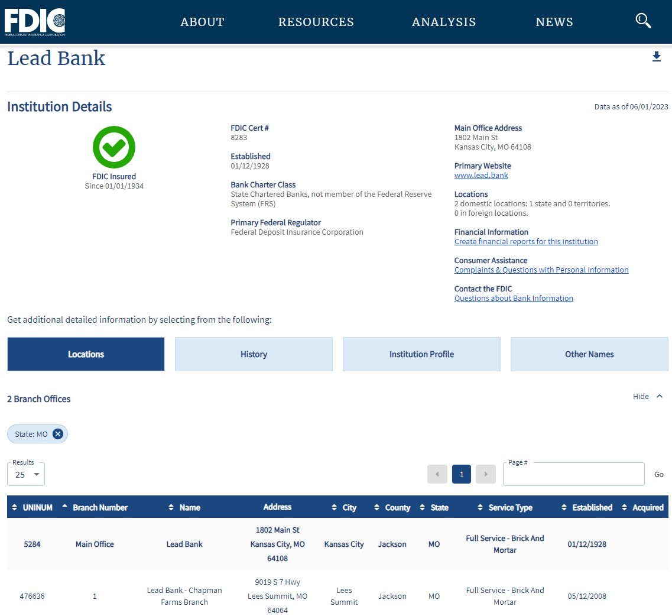Click the FDIC Cert # value 8283
The height and width of the screenshot is (616, 672).
point(239,138)
